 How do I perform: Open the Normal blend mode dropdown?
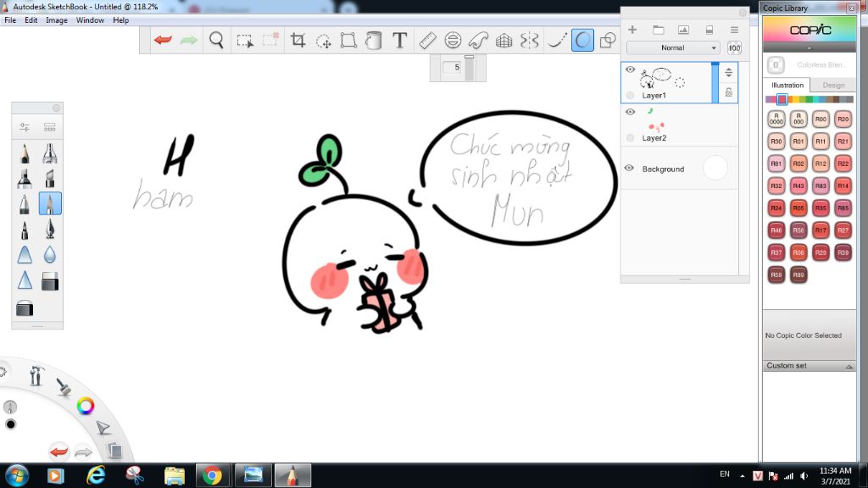click(673, 48)
